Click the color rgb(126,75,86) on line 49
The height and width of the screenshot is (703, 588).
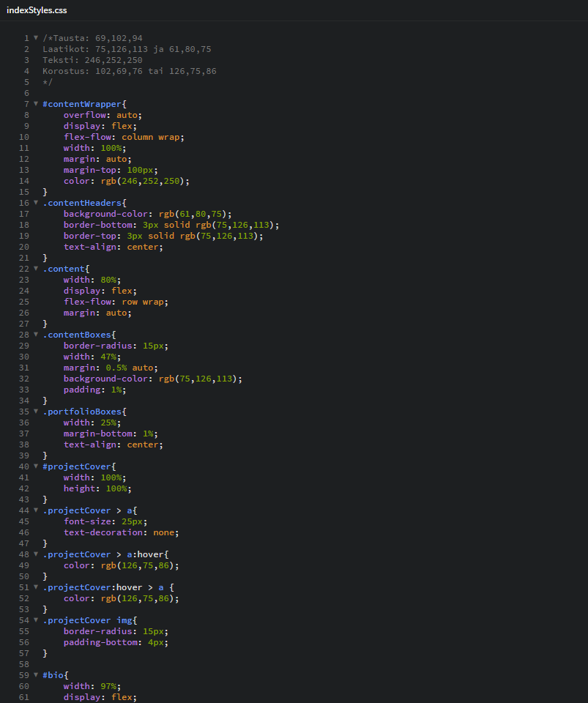pyautogui.click(x=140, y=566)
